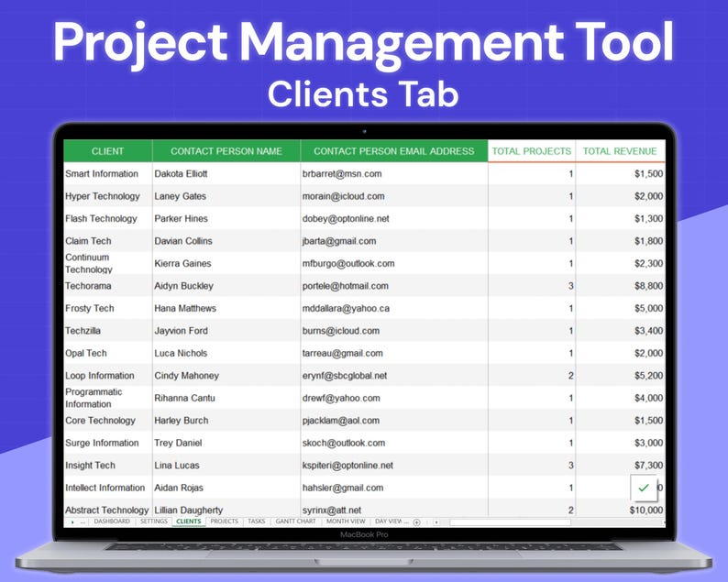728x582 pixels.
Task: Select the CLIENT column header
Action: (107, 151)
